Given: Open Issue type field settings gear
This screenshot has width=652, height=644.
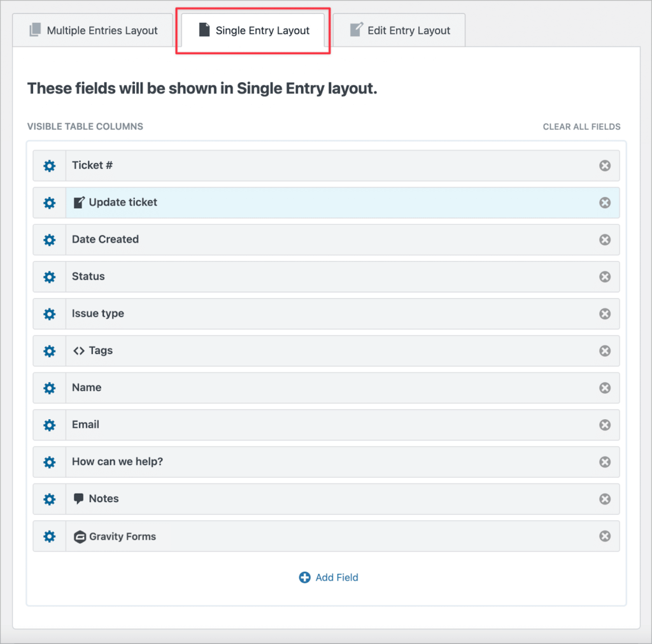Looking at the screenshot, I should [49, 313].
